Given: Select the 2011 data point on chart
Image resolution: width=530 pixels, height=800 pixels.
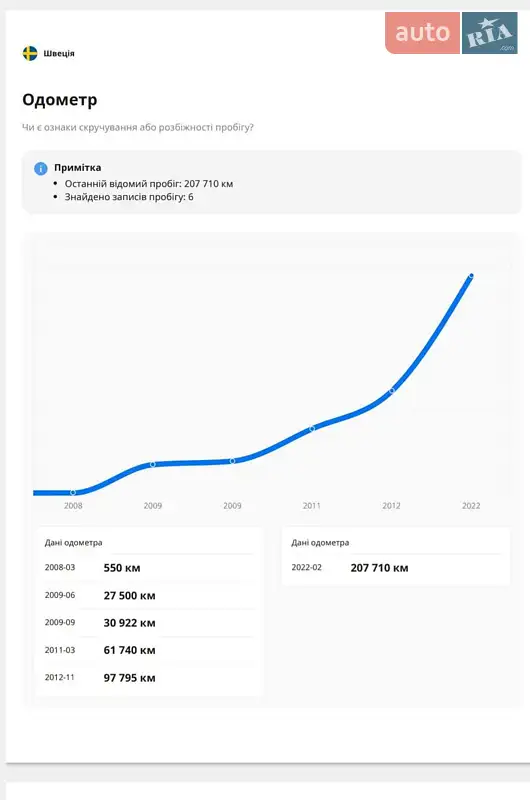Looking at the screenshot, I should 312,429.
